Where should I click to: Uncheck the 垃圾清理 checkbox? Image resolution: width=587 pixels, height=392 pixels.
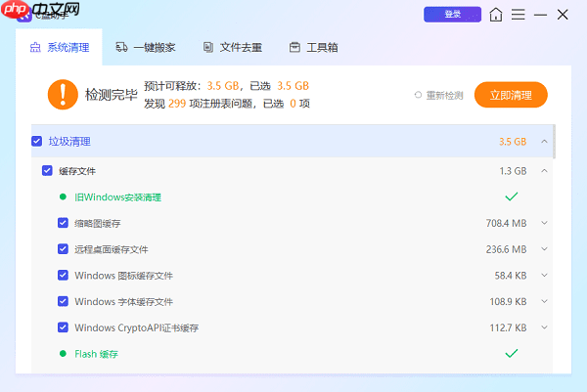37,142
